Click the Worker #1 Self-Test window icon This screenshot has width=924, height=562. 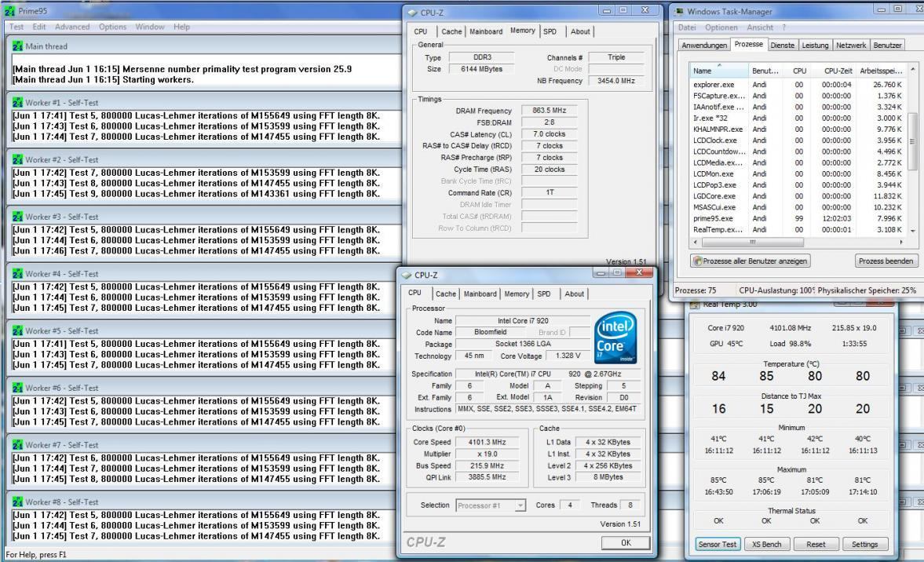click(x=18, y=103)
